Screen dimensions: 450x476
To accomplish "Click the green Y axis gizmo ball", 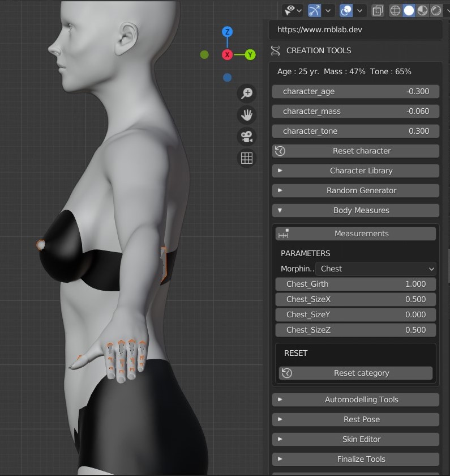I will coord(250,55).
